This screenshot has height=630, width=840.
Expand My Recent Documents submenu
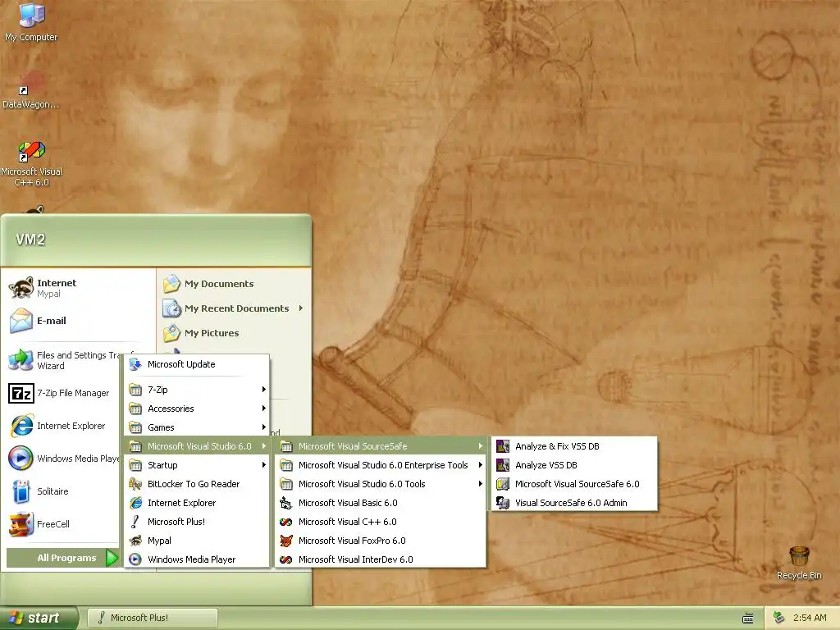tap(234, 308)
